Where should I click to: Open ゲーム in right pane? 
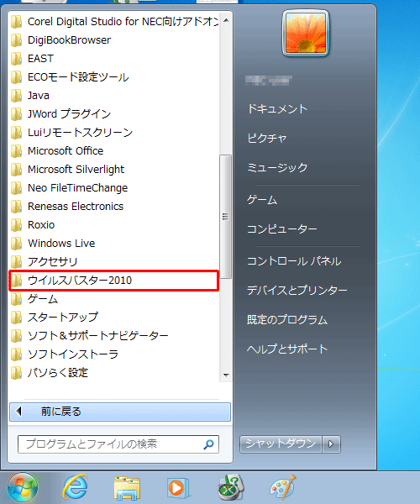tap(261, 200)
